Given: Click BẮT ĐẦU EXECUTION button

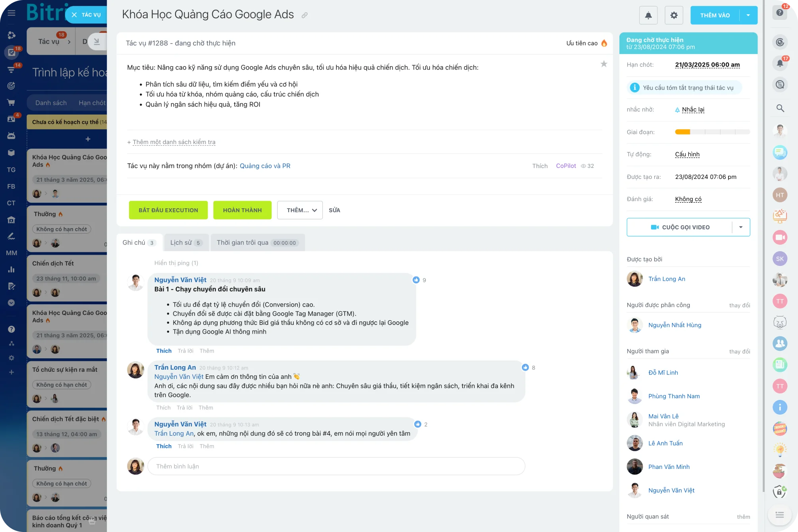Looking at the screenshot, I should pyautogui.click(x=168, y=210).
